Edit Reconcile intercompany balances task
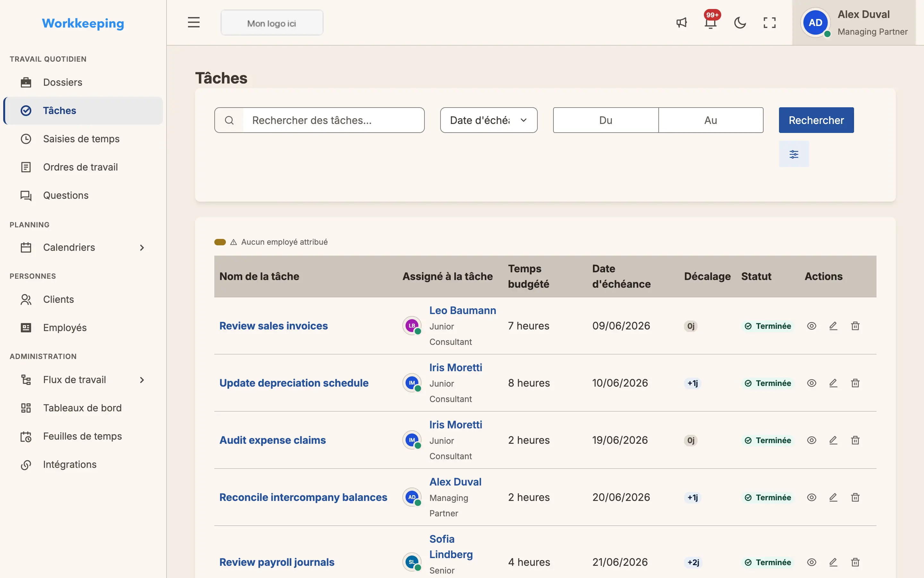Image resolution: width=924 pixels, height=578 pixels. pos(833,497)
